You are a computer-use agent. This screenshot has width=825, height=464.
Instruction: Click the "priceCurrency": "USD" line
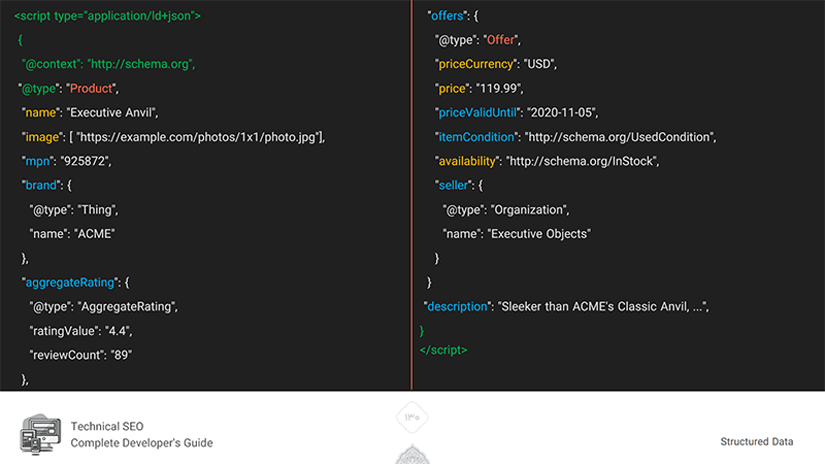point(496,64)
